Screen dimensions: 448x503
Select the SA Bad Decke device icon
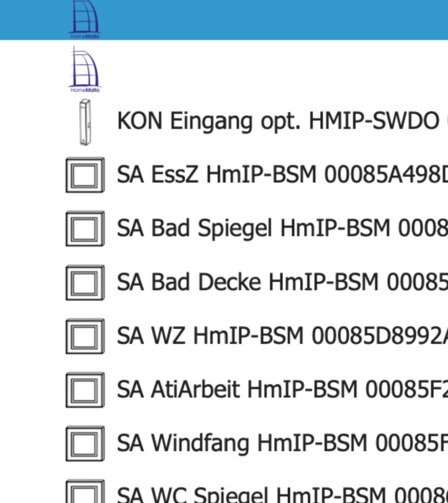85,283
